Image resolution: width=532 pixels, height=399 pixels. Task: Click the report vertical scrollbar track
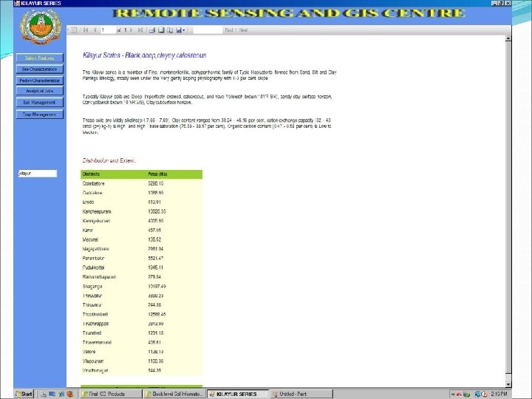pos(508,210)
